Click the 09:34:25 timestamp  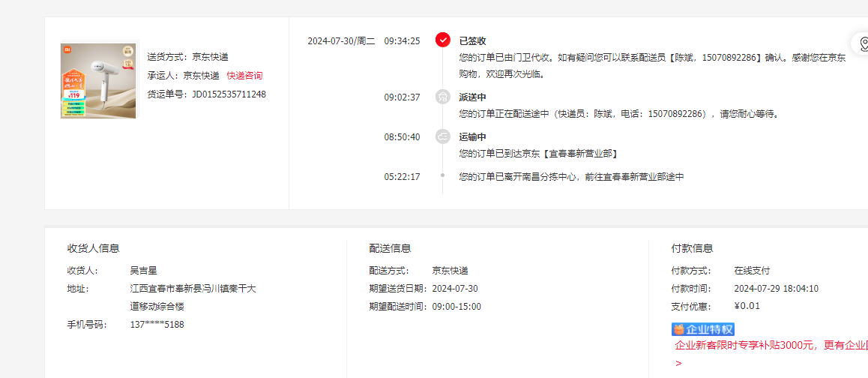tap(402, 40)
